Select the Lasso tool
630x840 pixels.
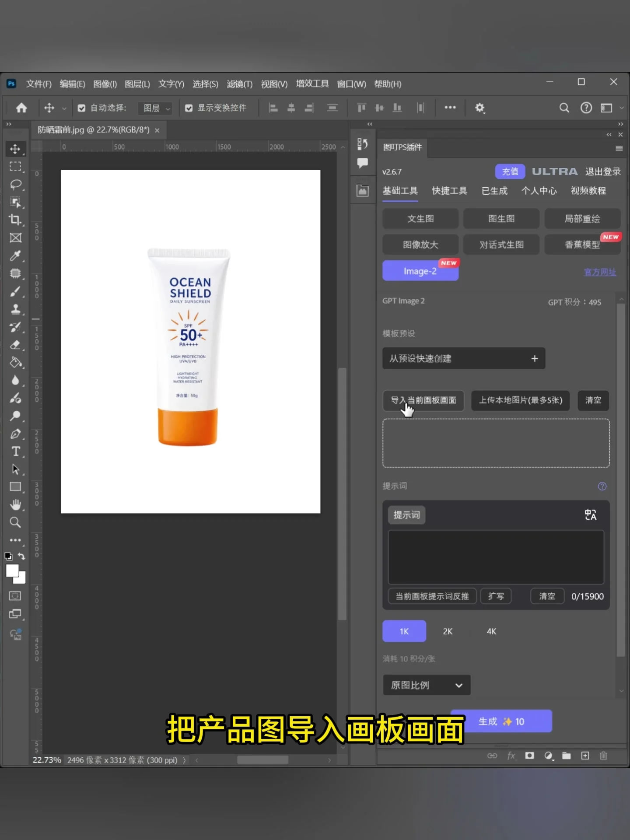click(x=15, y=184)
